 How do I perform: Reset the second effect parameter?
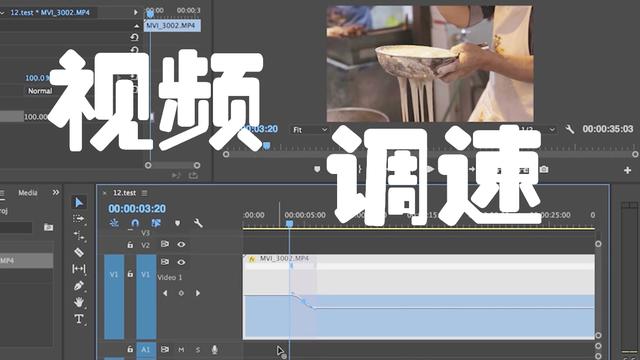[x=134, y=50]
